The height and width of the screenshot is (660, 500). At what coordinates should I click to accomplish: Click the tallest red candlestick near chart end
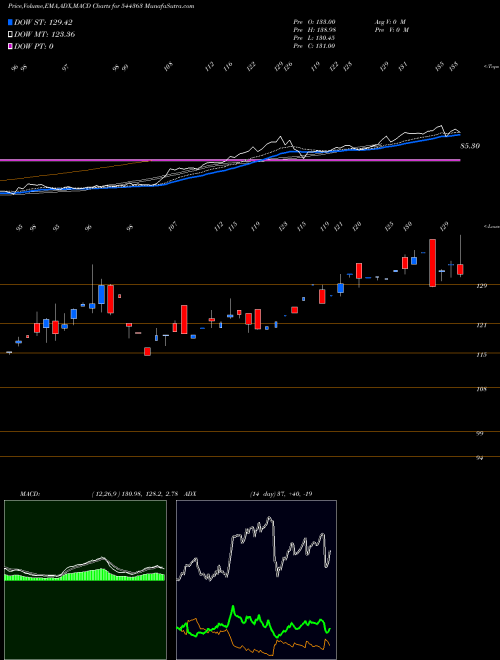click(x=432, y=263)
